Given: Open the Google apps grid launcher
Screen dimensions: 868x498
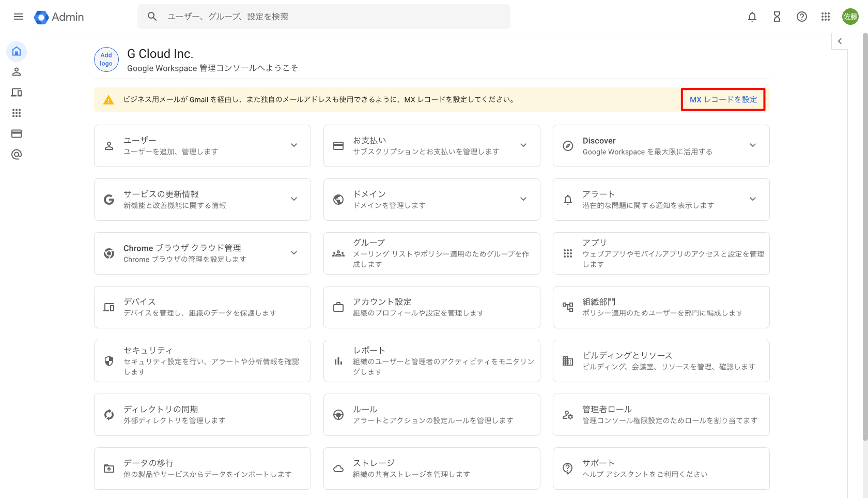Looking at the screenshot, I should click(x=826, y=17).
